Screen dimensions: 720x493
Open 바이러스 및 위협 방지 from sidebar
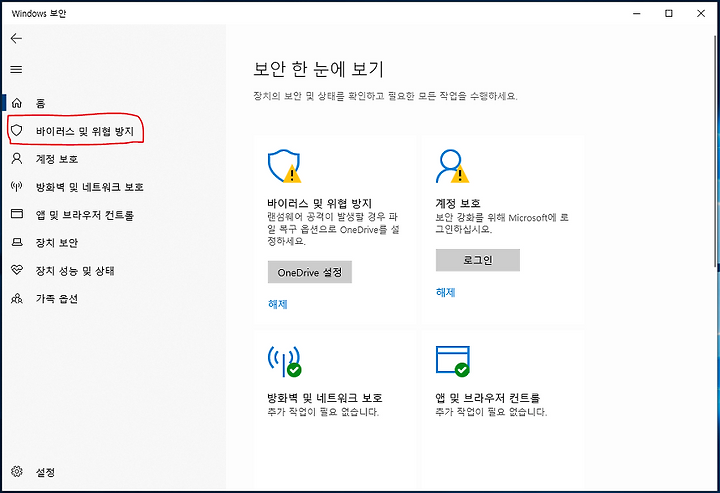84,131
